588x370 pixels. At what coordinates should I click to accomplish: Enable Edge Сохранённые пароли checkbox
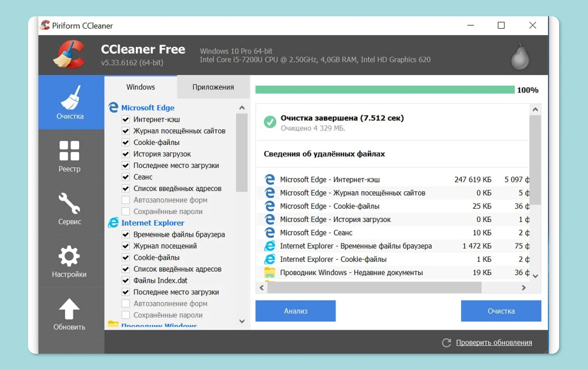126,212
